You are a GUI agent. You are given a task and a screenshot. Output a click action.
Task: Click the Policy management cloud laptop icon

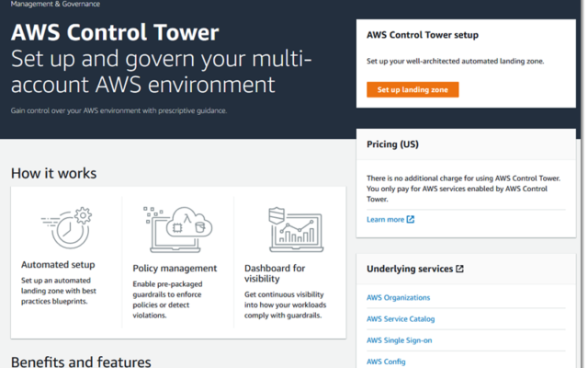177,229
